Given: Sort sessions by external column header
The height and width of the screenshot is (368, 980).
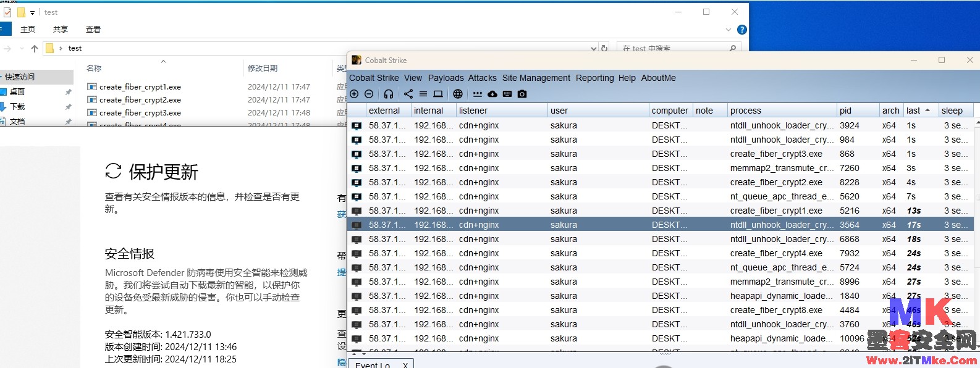Looking at the screenshot, I should tap(387, 111).
